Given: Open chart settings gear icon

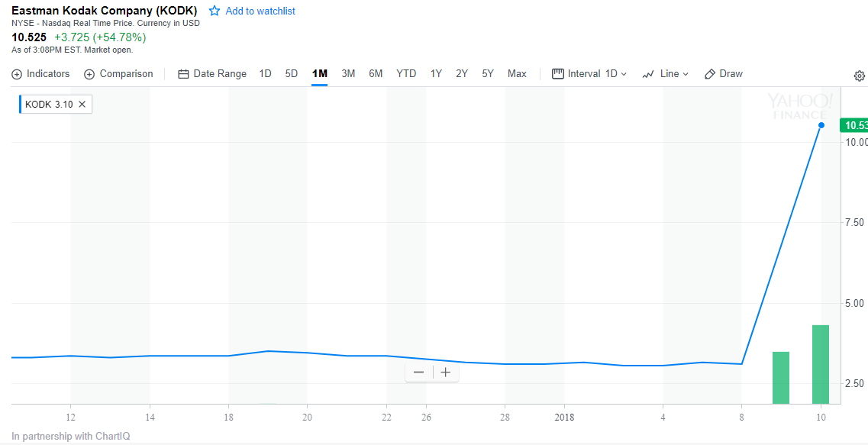Looking at the screenshot, I should click(859, 76).
